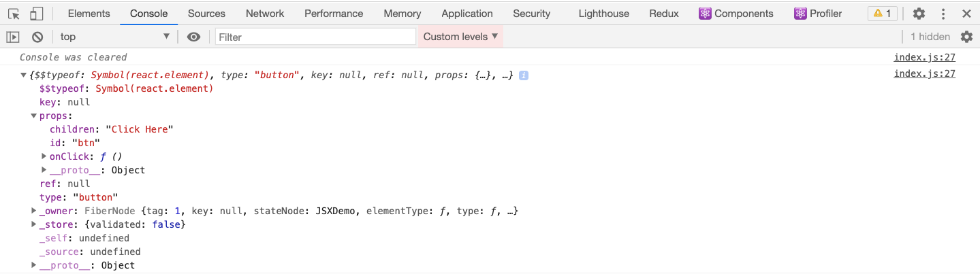Click the info badge next to logged object
The height and width of the screenshot is (274, 980).
tap(524, 75)
